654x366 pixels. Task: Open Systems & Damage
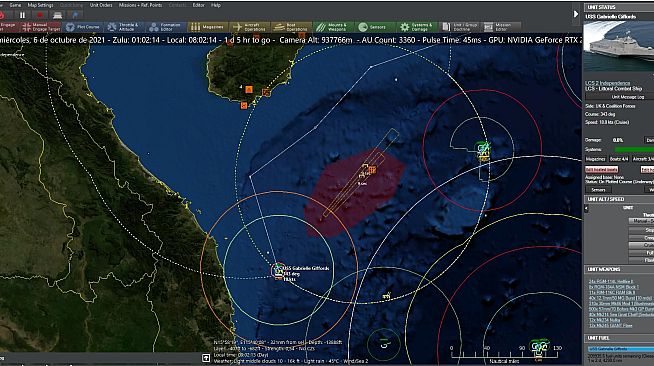point(416,27)
